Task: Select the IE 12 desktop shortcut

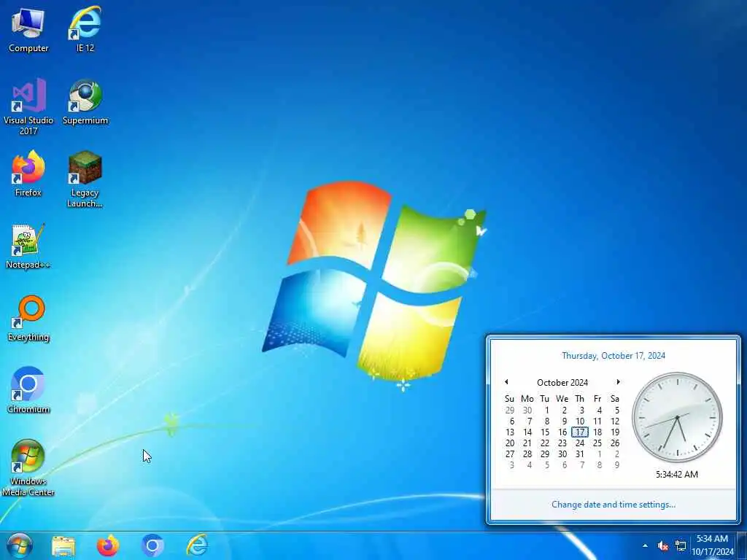Action: 85,29
